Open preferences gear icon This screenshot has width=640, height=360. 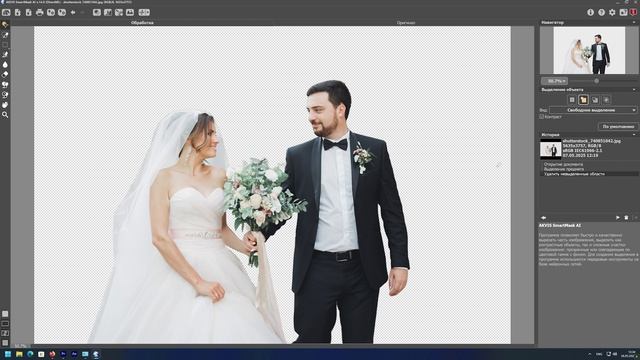[612, 13]
